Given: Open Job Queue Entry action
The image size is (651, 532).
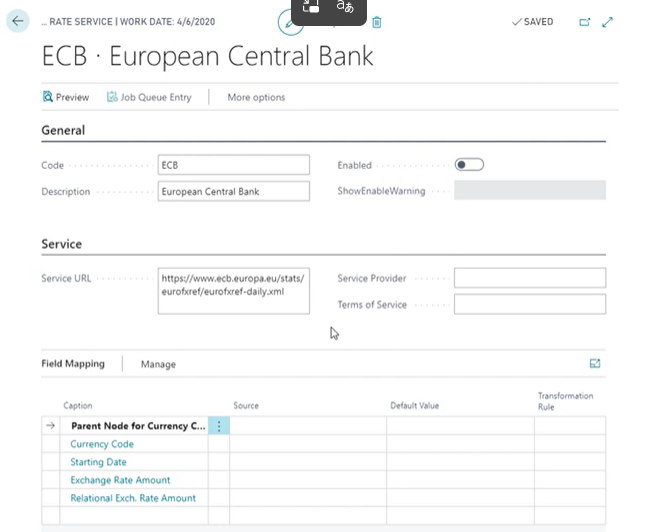Looking at the screenshot, I should [149, 97].
